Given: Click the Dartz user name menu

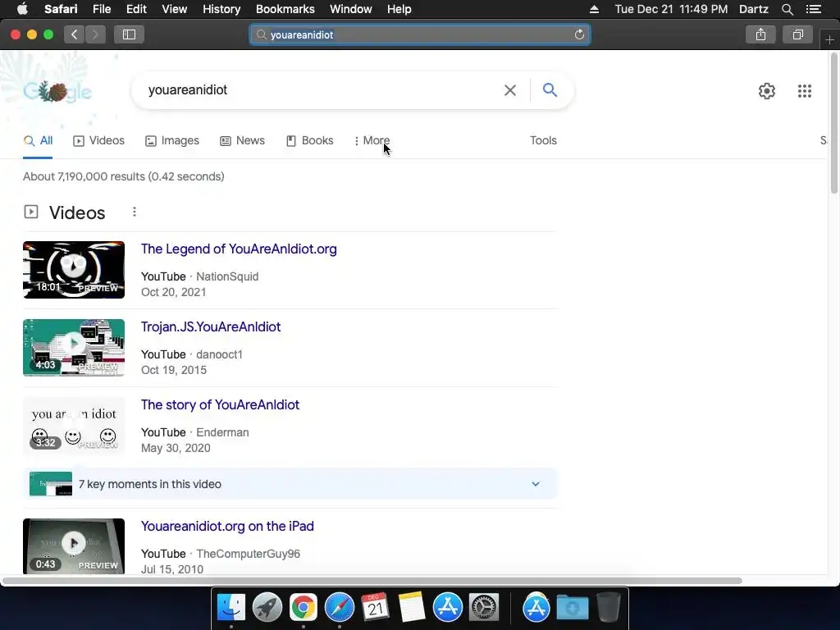Looking at the screenshot, I should [x=753, y=9].
